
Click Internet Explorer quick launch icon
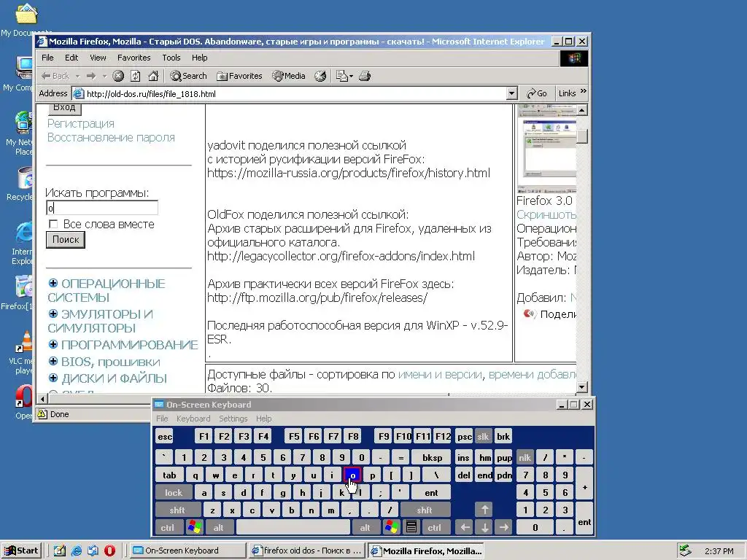pyautogui.click(x=76, y=551)
